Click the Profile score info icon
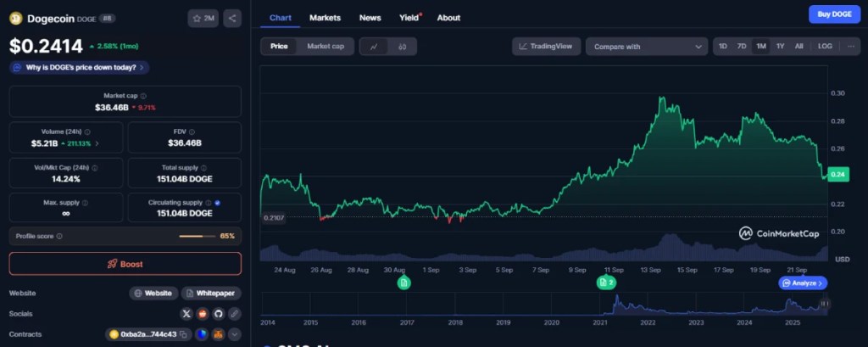 click(x=60, y=236)
